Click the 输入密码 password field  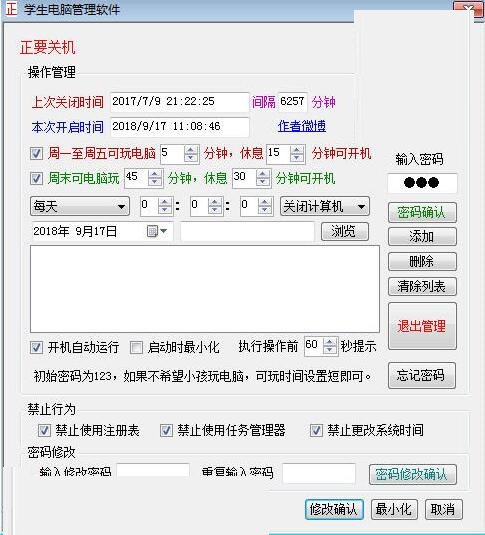[x=422, y=183]
